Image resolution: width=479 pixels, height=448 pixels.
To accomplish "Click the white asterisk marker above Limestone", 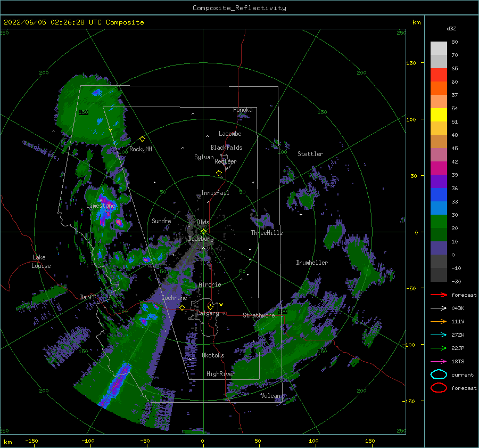I will 101,201.
